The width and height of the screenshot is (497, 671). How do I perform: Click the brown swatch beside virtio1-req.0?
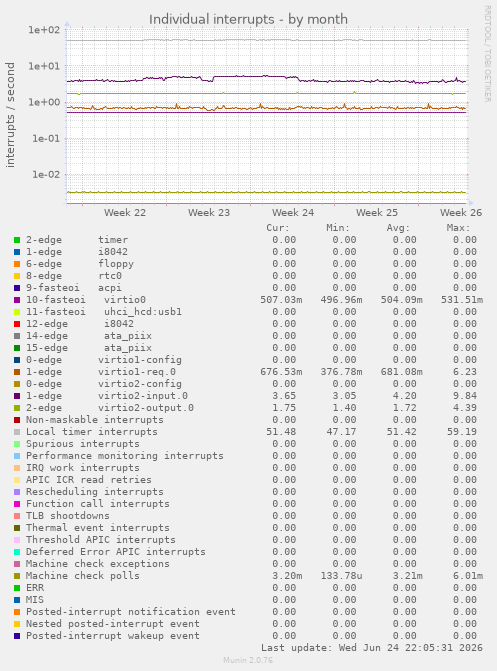pos(17,372)
